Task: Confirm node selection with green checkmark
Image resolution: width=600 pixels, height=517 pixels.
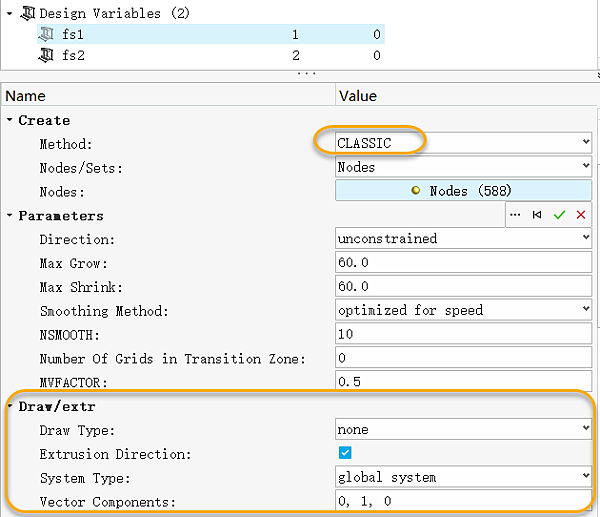Action: tap(559, 215)
